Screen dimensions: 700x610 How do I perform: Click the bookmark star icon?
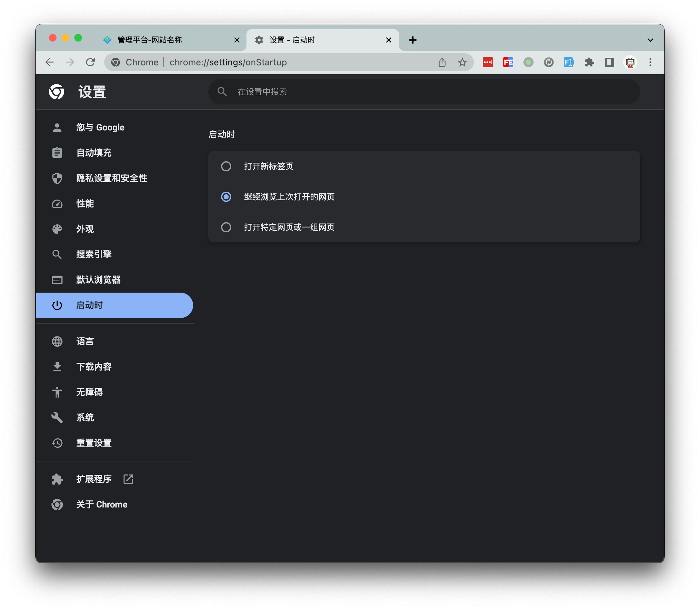[x=462, y=62]
